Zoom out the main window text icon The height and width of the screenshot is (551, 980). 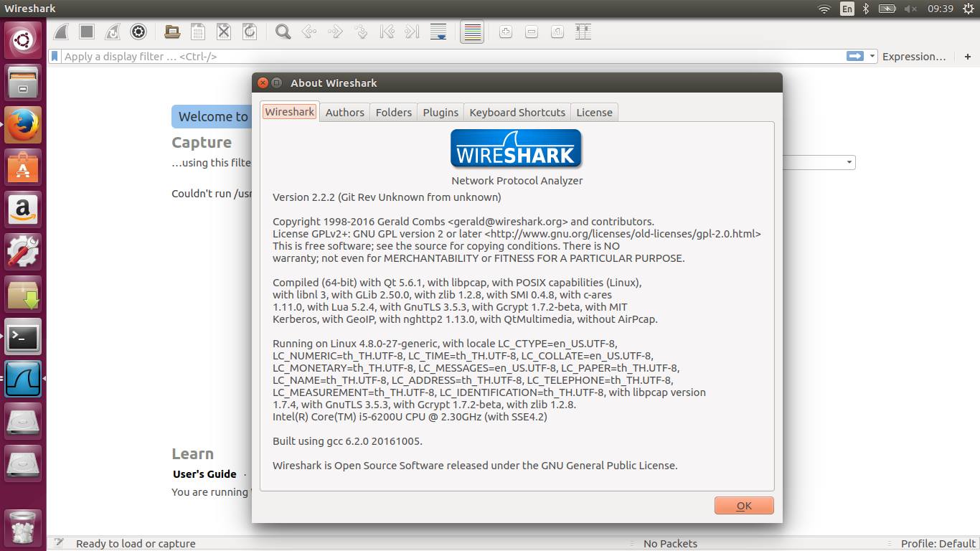tap(532, 32)
